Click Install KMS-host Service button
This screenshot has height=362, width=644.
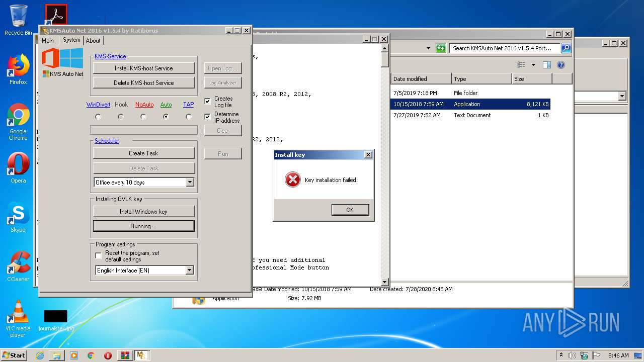coord(144,68)
